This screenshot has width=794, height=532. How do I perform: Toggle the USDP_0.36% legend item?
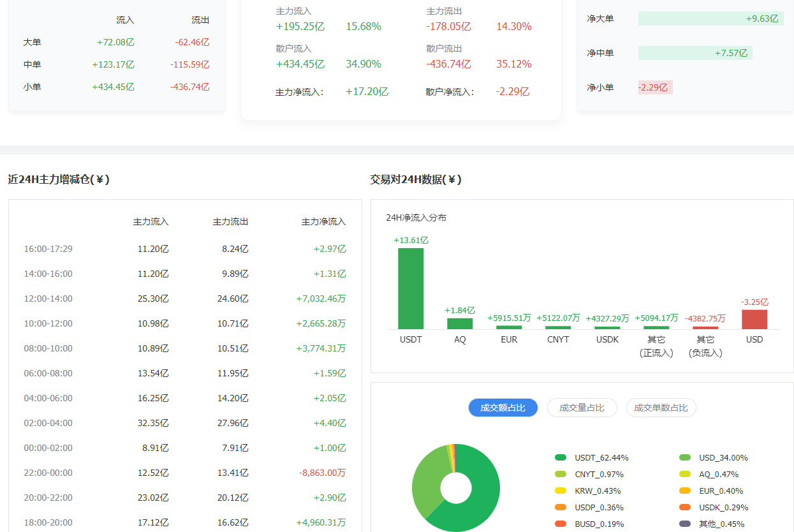click(591, 507)
